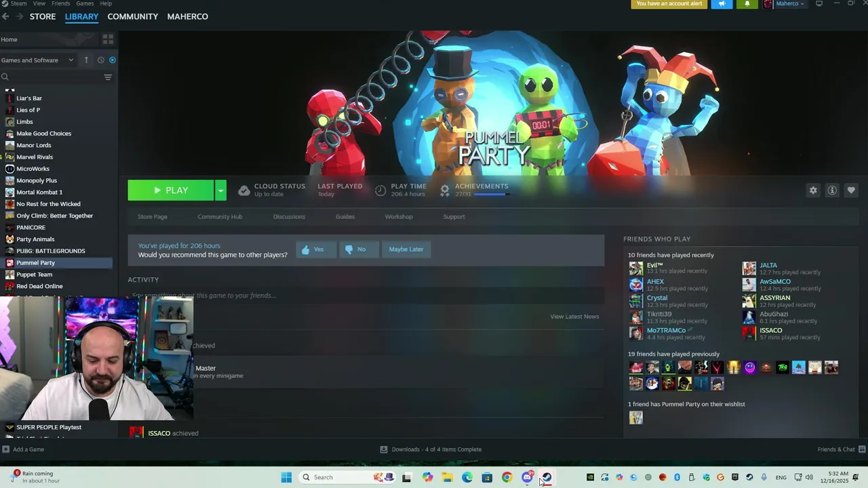
Task: Open Microsoft Edge from the taskbar
Action: (467, 477)
